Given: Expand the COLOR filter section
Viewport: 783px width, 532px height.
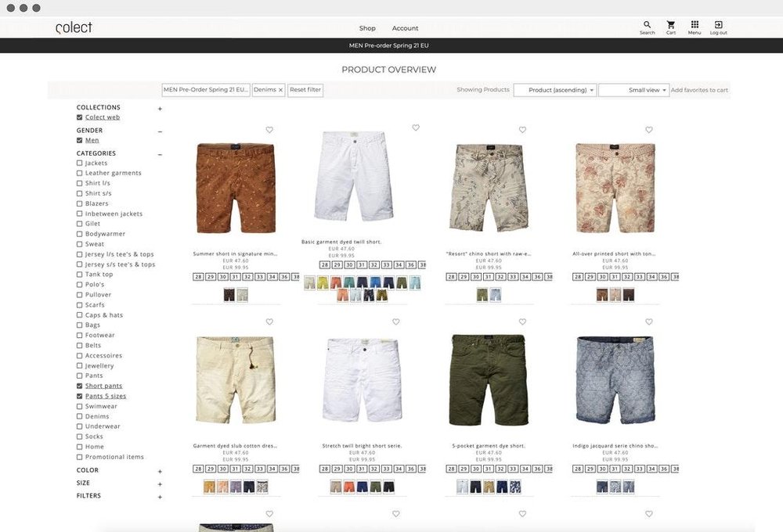Looking at the screenshot, I should [160, 469].
